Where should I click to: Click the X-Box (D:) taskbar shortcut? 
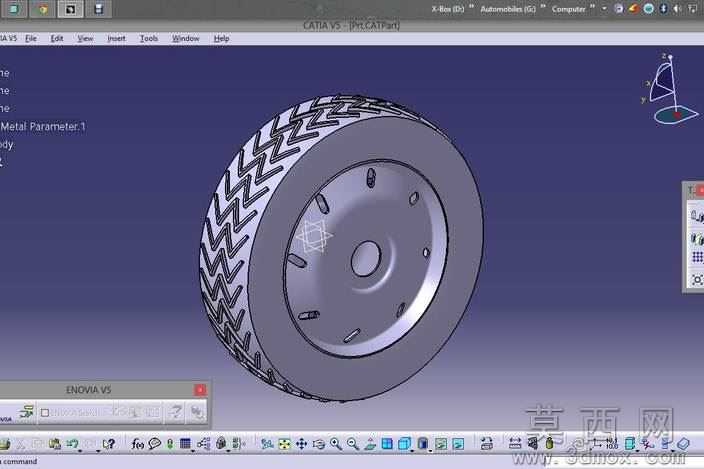click(x=447, y=9)
